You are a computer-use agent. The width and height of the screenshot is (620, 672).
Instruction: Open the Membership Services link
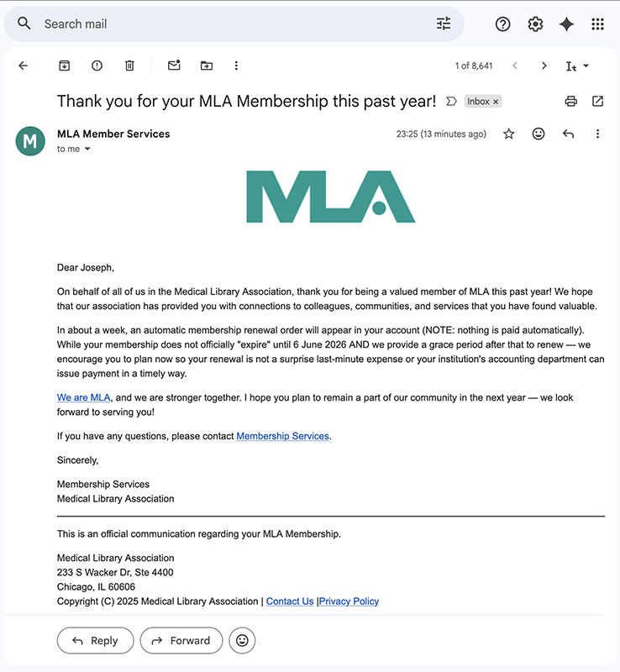point(282,436)
